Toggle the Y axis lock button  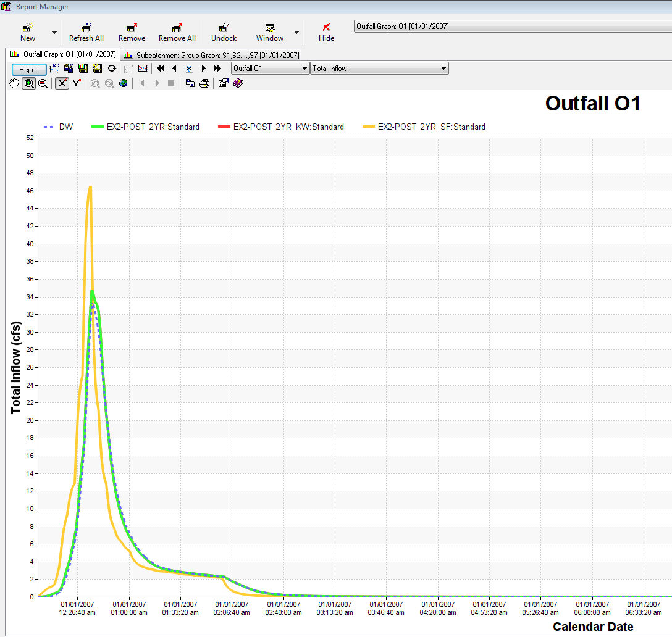coord(77,83)
